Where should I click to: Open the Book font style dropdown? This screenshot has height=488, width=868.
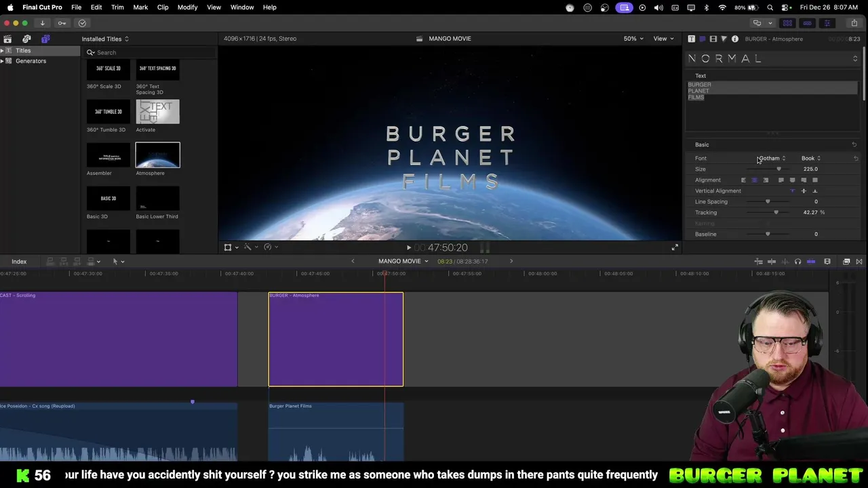(811, 159)
